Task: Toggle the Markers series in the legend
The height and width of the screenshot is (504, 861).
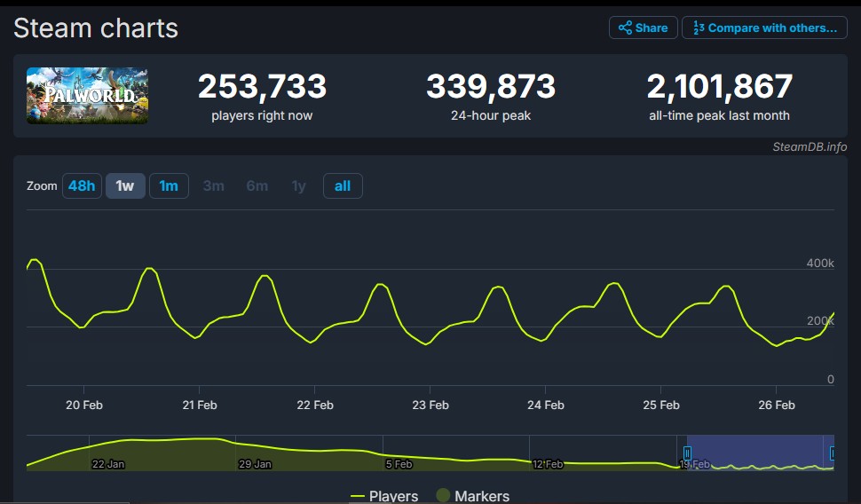Action: 473,496
